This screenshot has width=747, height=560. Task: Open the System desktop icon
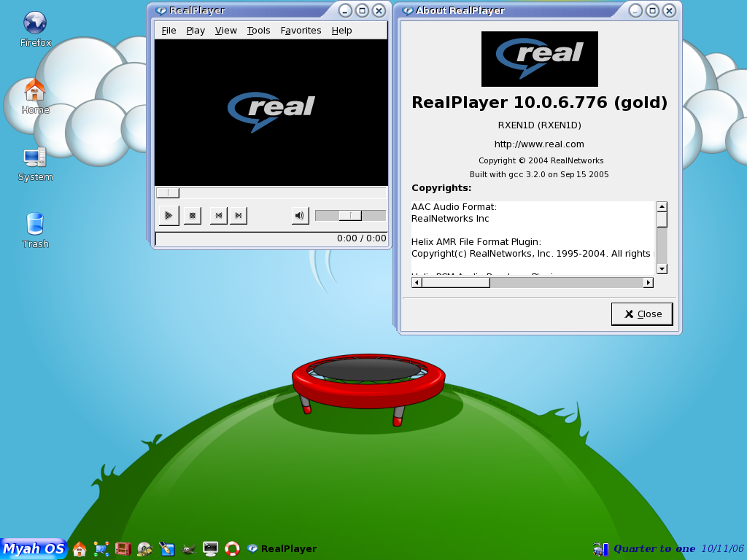tap(35, 164)
